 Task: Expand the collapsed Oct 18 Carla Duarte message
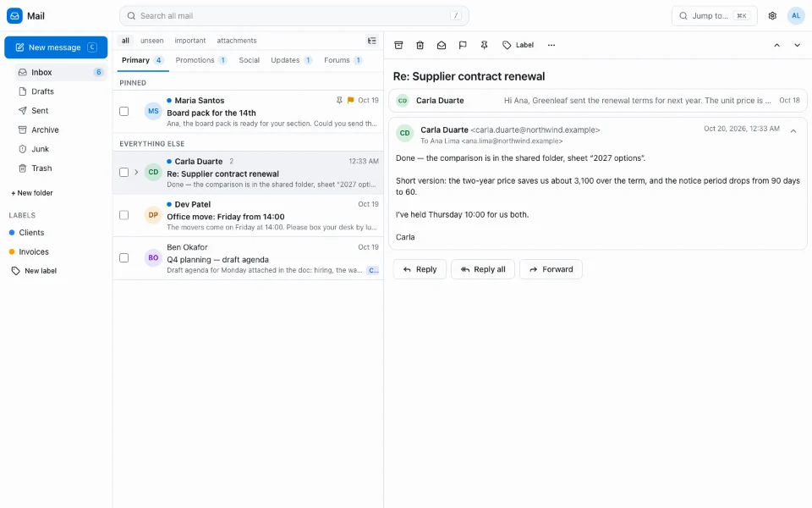point(598,101)
